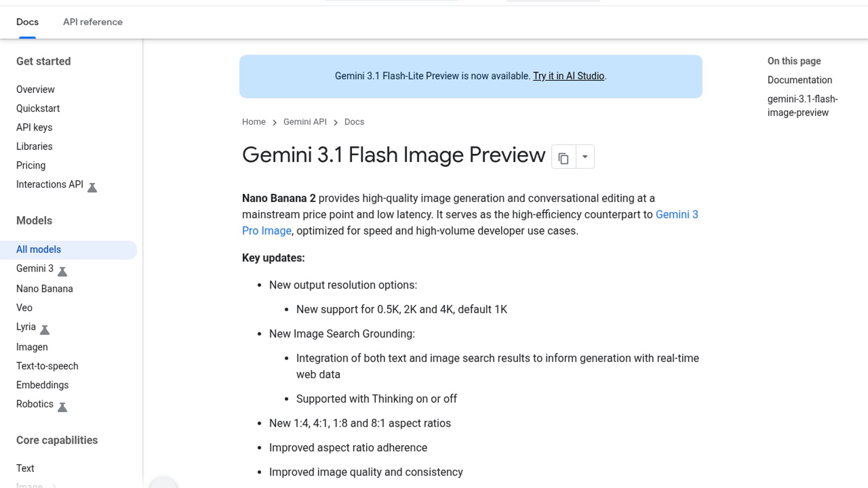The image size is (868, 488).
Task: Open the dropdown arrow next to copy button
Action: point(585,157)
